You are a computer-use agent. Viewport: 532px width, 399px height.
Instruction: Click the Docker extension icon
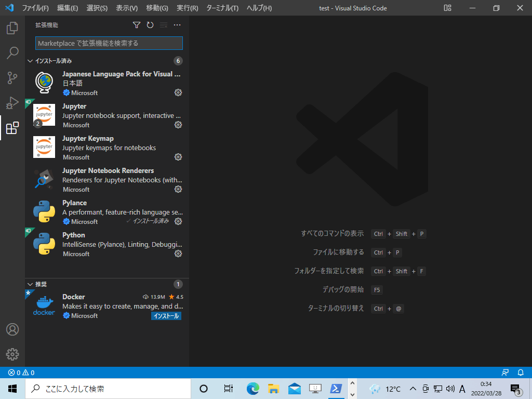(x=44, y=305)
